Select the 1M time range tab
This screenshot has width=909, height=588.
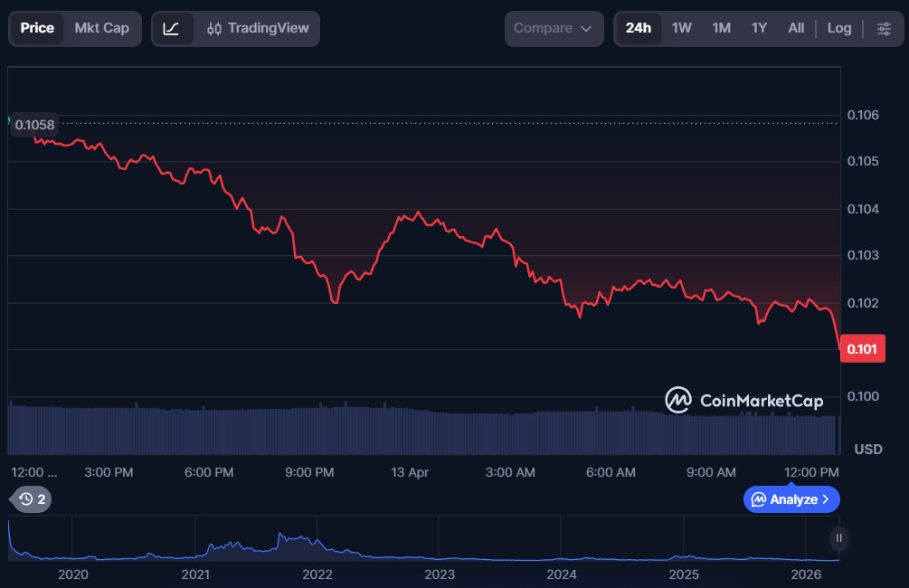(x=721, y=28)
